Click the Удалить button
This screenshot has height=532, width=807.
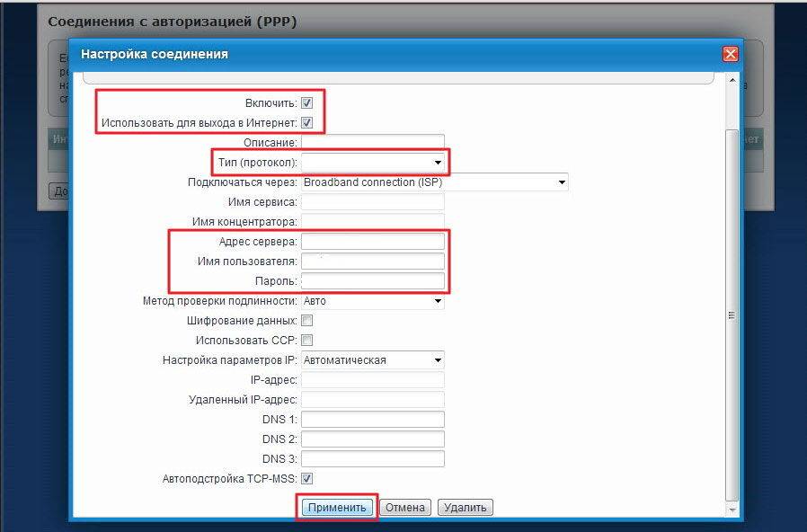click(466, 508)
